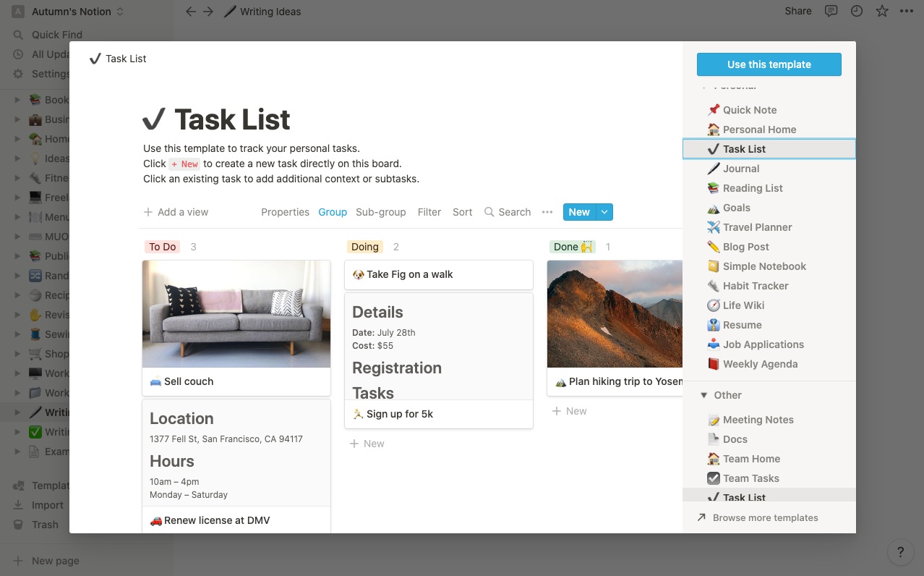Open the Plan hiking trip card image

pyautogui.click(x=615, y=314)
